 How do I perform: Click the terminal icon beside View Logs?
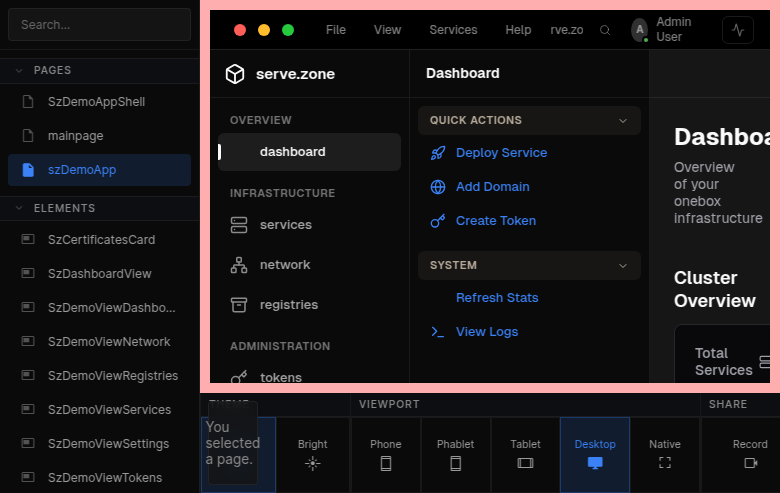[x=438, y=332]
